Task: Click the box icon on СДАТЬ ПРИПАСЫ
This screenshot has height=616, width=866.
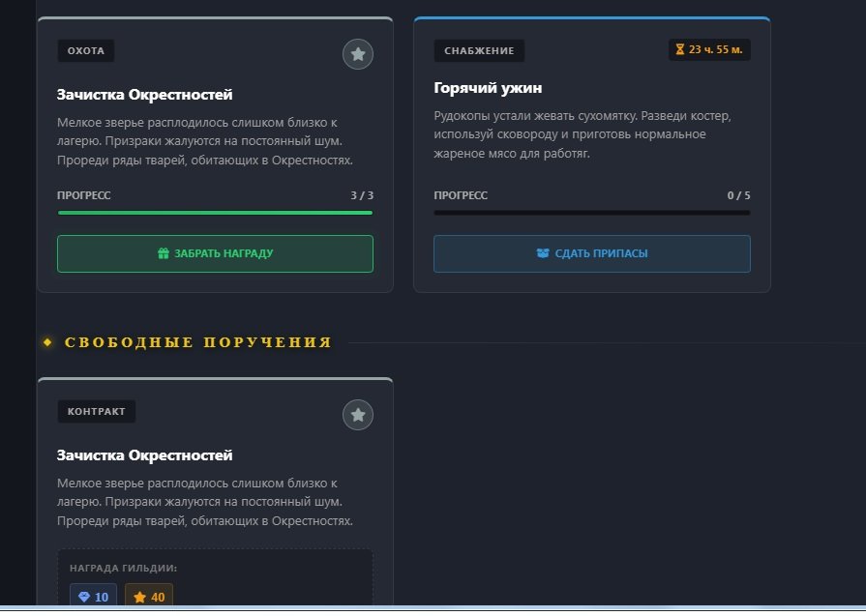Action: [x=543, y=253]
